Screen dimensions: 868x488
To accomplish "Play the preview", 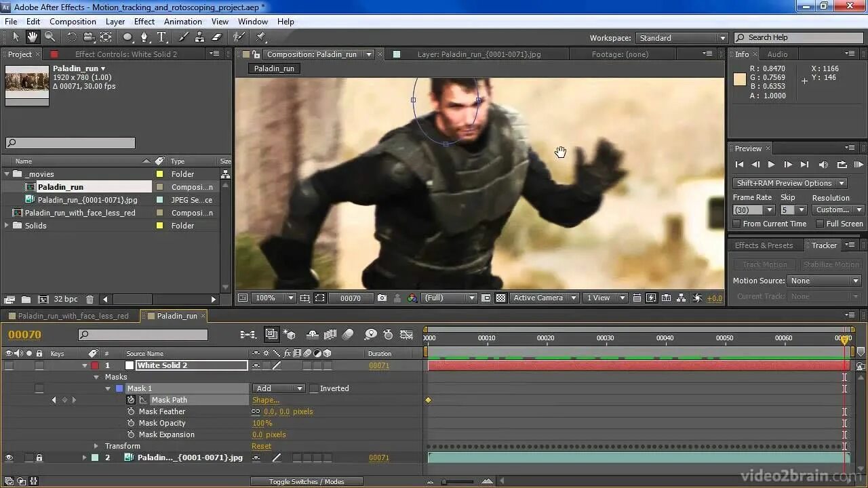I will pyautogui.click(x=771, y=165).
